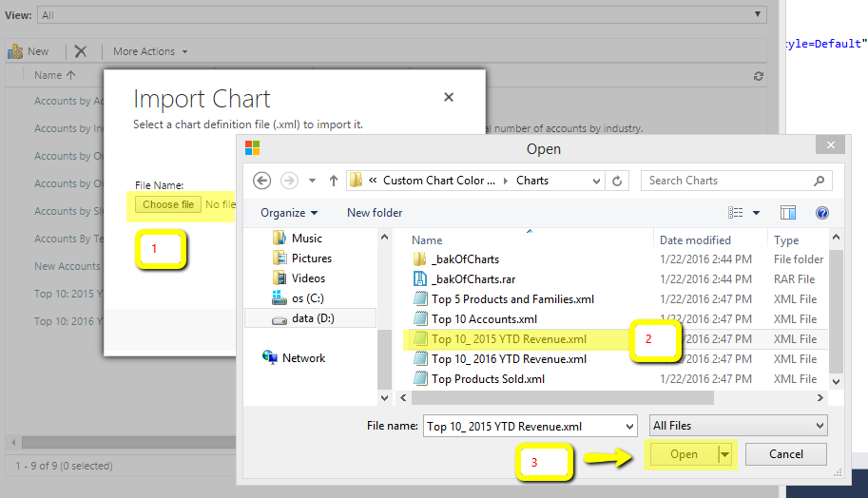Viewport: 868px width, 498px height.
Task: Click the view options icon
Action: click(x=736, y=213)
